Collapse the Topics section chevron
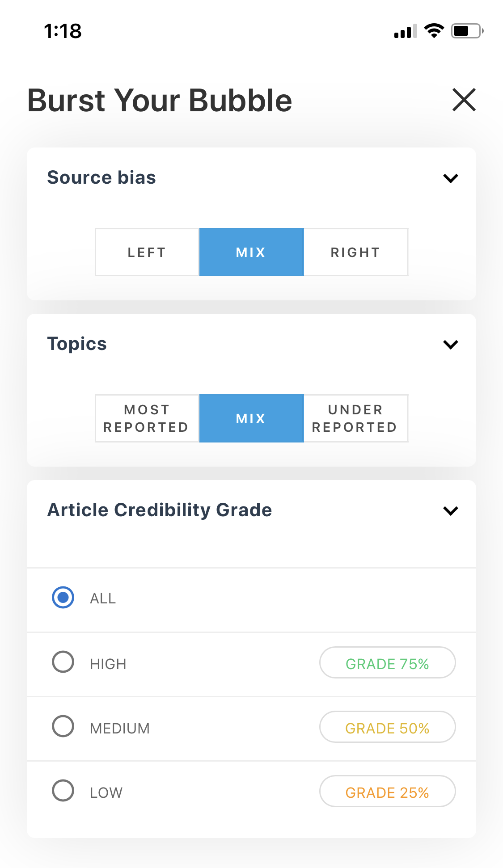Viewport: 503px width, 868px height. (x=451, y=344)
